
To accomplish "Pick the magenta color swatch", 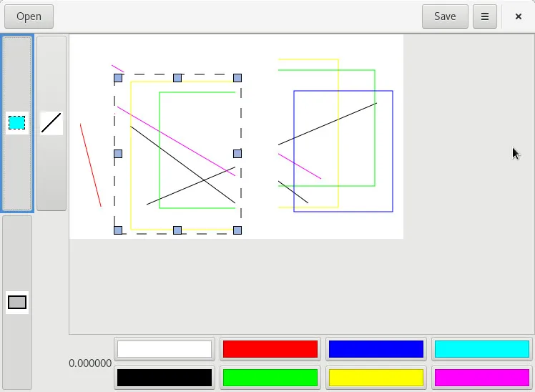I will 482,378.
